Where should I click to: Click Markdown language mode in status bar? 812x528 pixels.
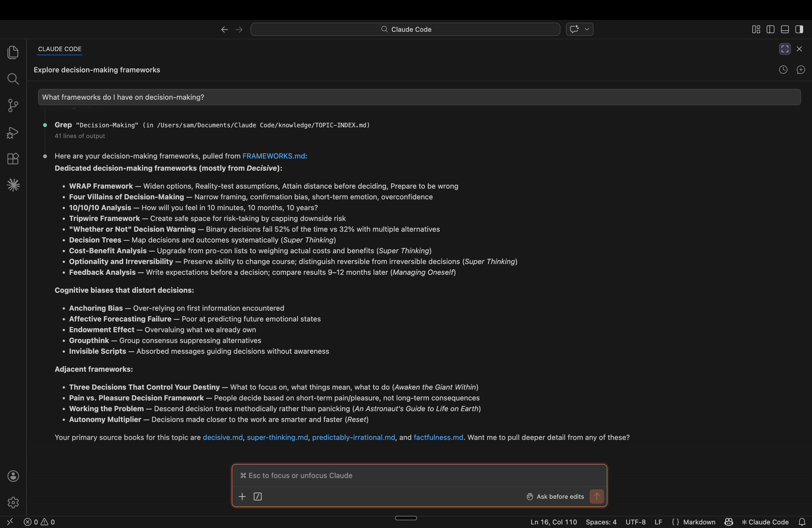[x=699, y=522]
